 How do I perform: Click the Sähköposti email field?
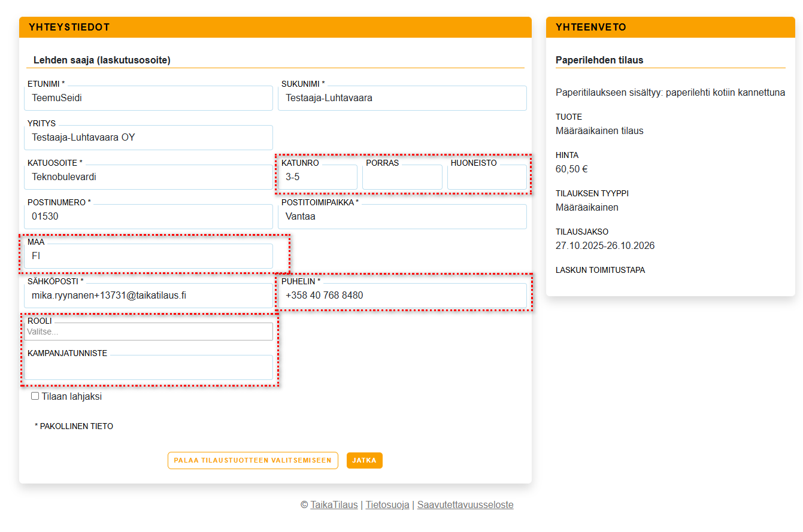coord(149,296)
